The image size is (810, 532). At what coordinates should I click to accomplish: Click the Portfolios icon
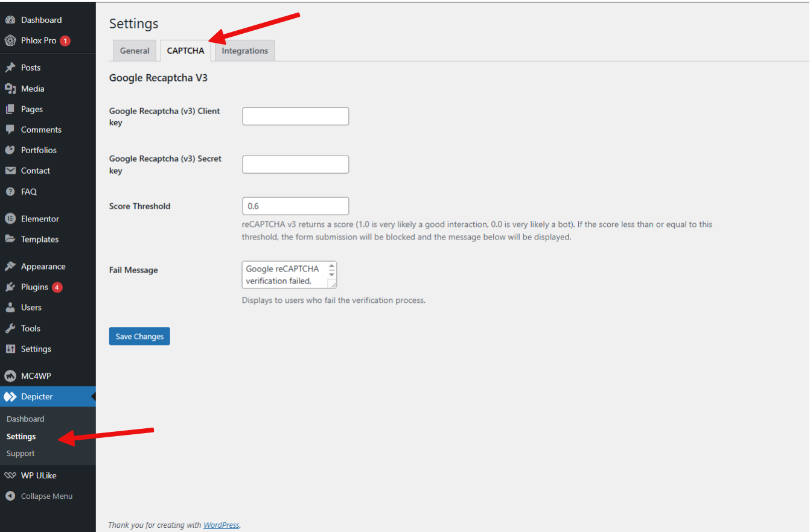[10, 150]
